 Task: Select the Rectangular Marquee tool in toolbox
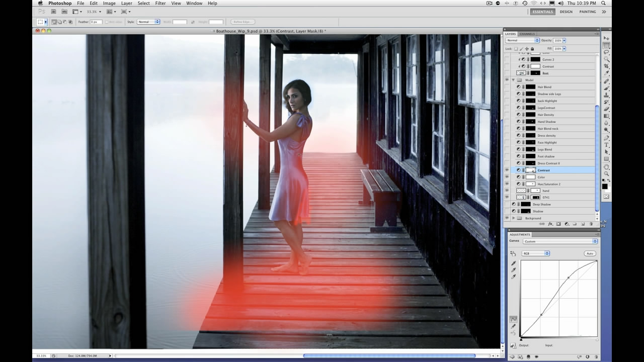tap(606, 45)
